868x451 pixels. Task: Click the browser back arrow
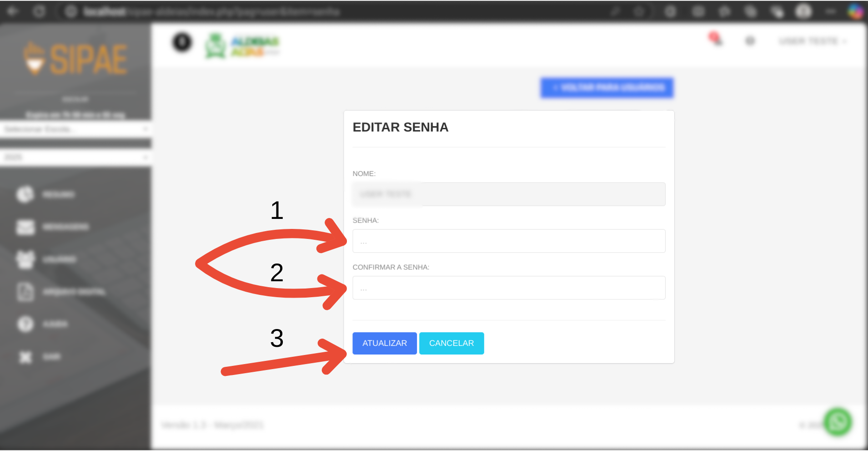(x=13, y=11)
